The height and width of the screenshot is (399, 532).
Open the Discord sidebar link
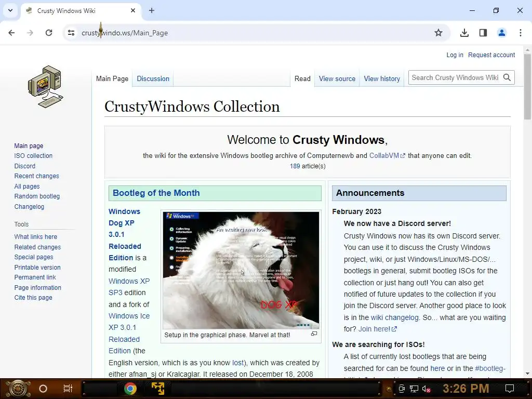[x=25, y=166]
